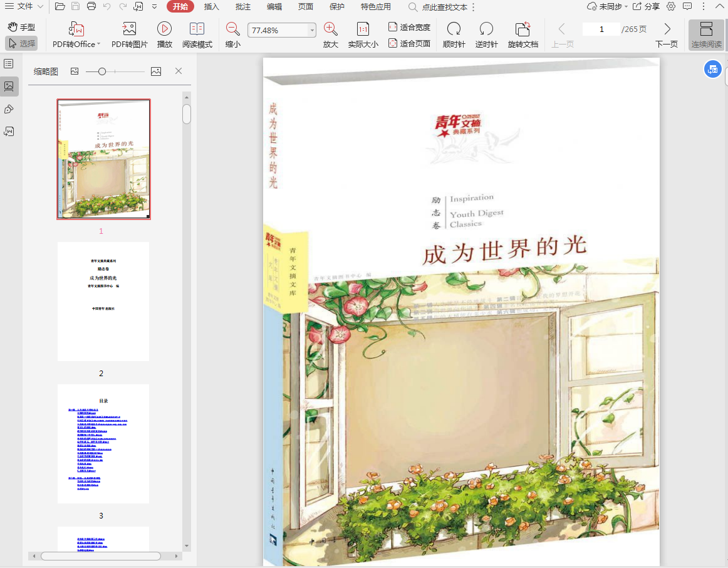This screenshot has width=728, height=568.
Task: Click the 分享 share button
Action: [647, 6]
